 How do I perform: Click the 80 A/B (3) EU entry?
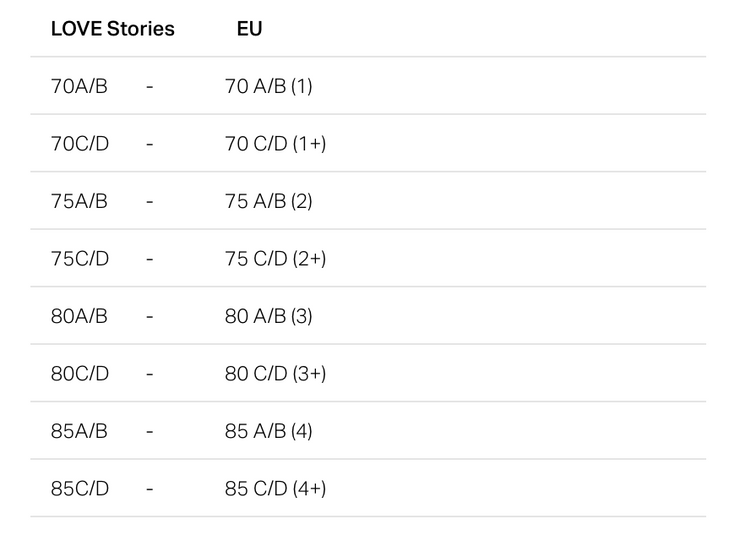(269, 316)
